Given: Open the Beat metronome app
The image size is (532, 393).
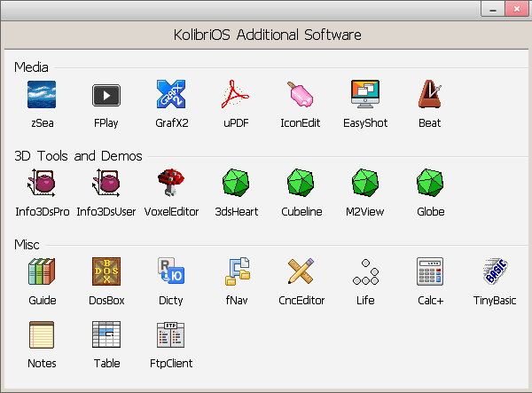Looking at the screenshot, I should [430, 94].
